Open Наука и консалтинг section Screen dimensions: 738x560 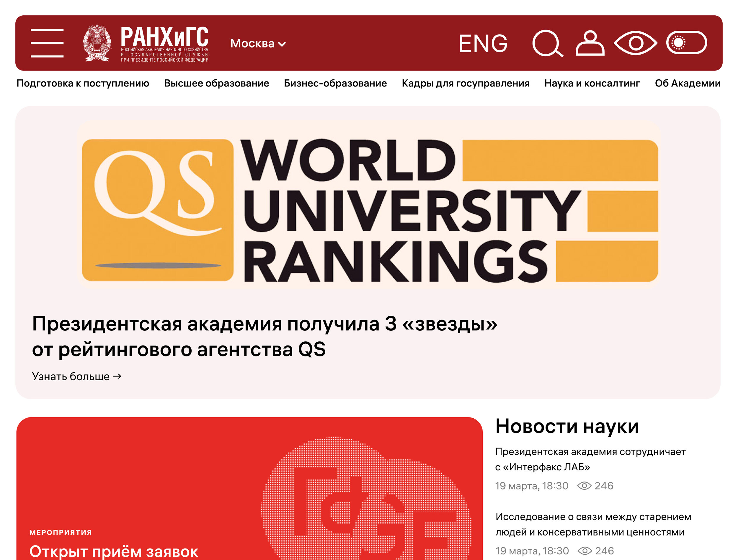(592, 83)
